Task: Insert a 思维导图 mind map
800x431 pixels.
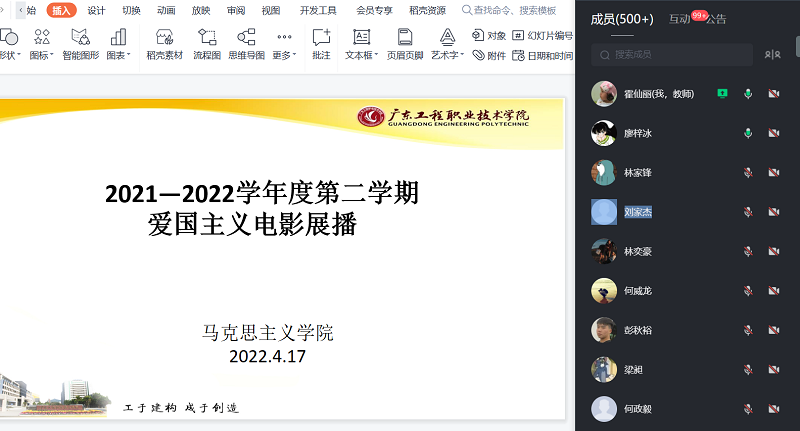Action: click(x=246, y=43)
